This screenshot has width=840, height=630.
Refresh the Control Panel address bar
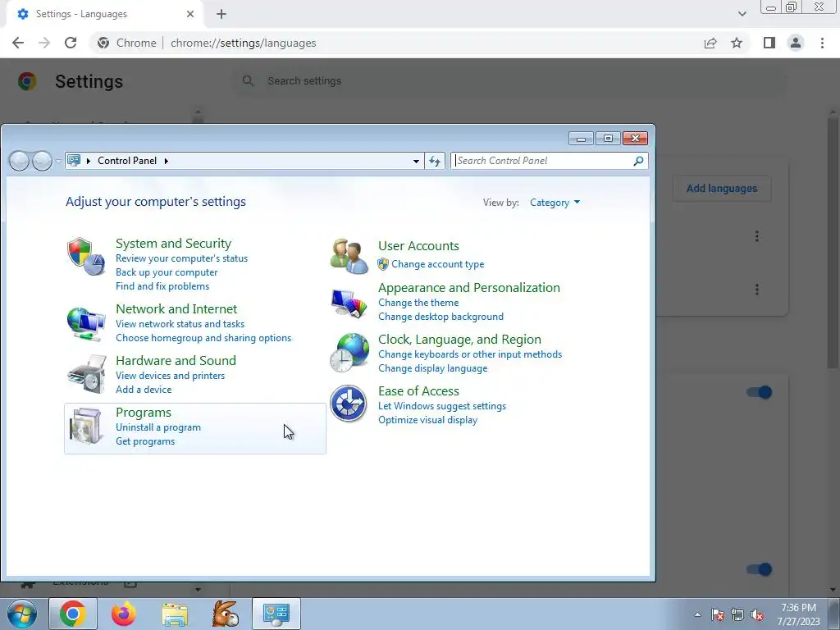(435, 161)
